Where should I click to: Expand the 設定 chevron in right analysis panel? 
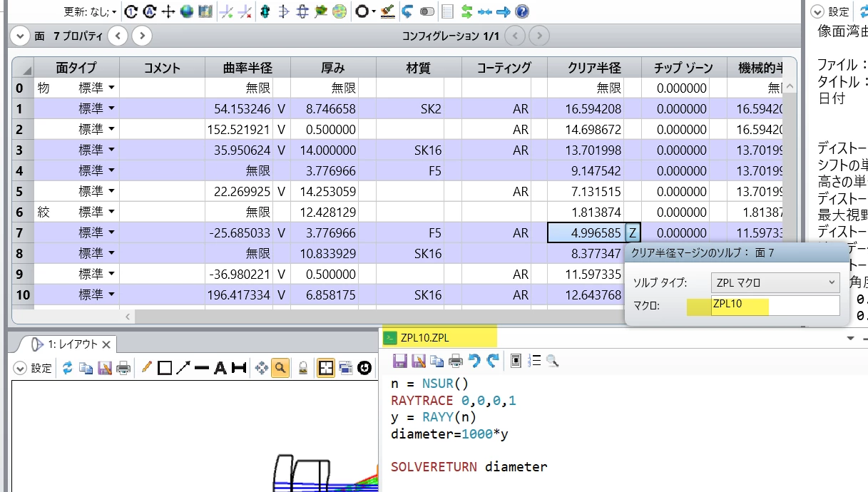tap(817, 11)
